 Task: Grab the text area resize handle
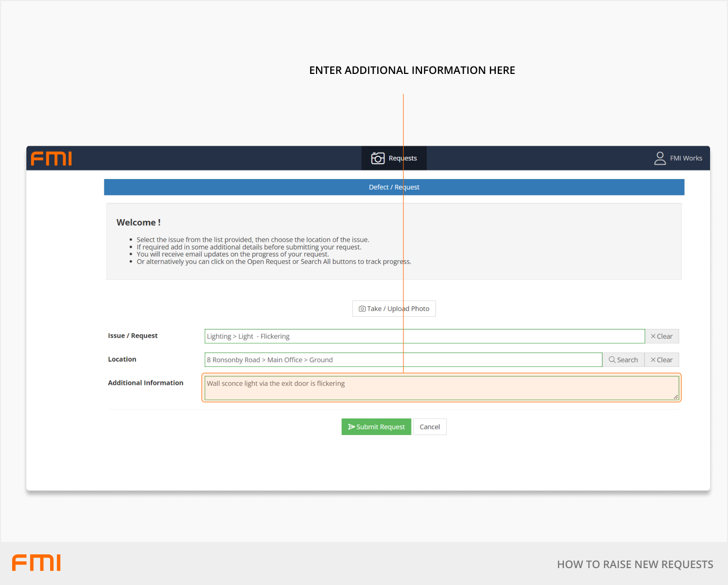tap(675, 397)
